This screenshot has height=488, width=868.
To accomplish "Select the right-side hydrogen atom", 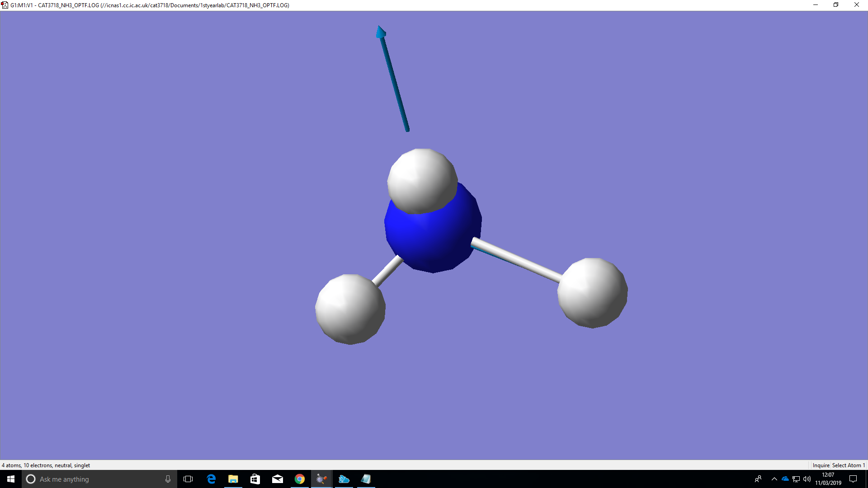I will 592,292.
